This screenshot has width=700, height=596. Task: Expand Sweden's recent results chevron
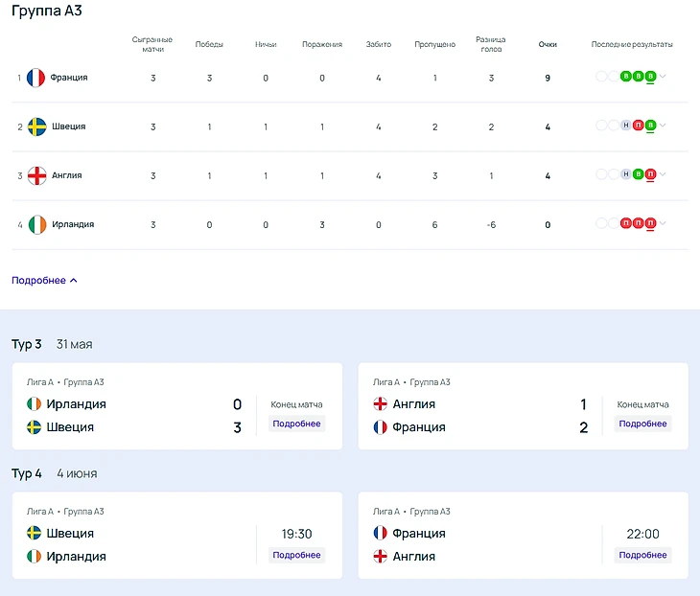point(663,126)
